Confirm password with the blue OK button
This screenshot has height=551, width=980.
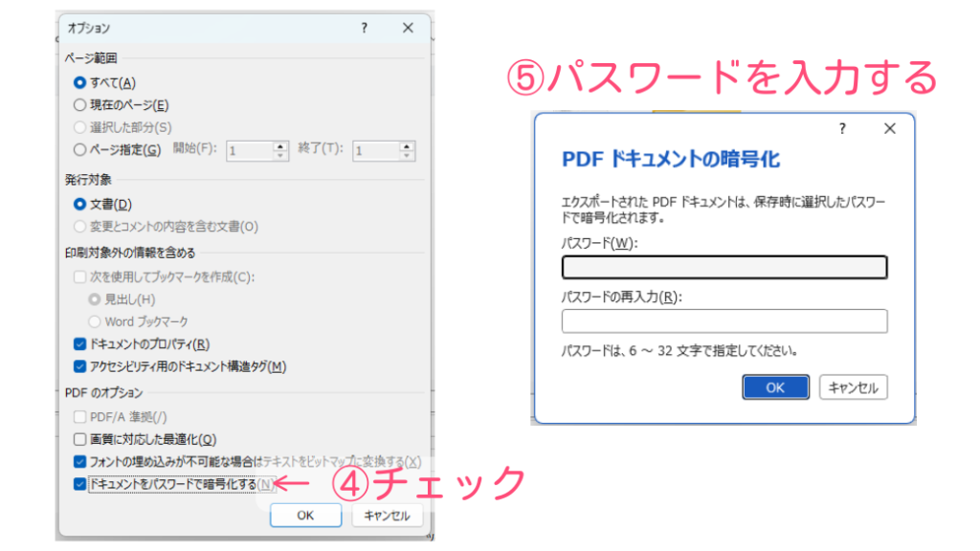pyautogui.click(x=775, y=387)
